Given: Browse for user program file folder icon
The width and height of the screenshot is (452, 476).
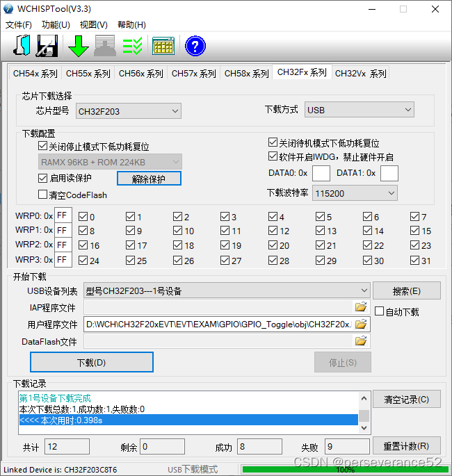Looking at the screenshot, I should tap(361, 325).
